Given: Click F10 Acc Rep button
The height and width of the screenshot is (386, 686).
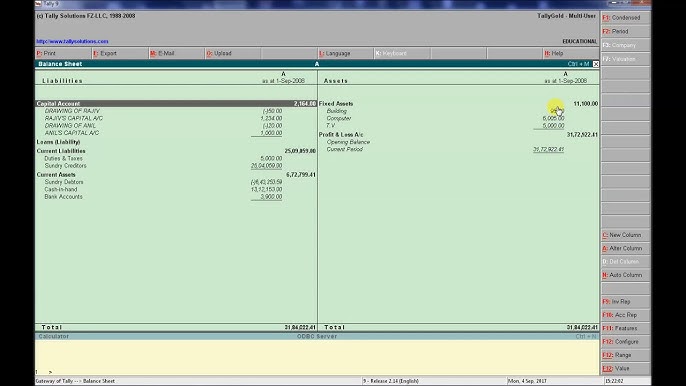Looking at the screenshot, I should (625, 315).
